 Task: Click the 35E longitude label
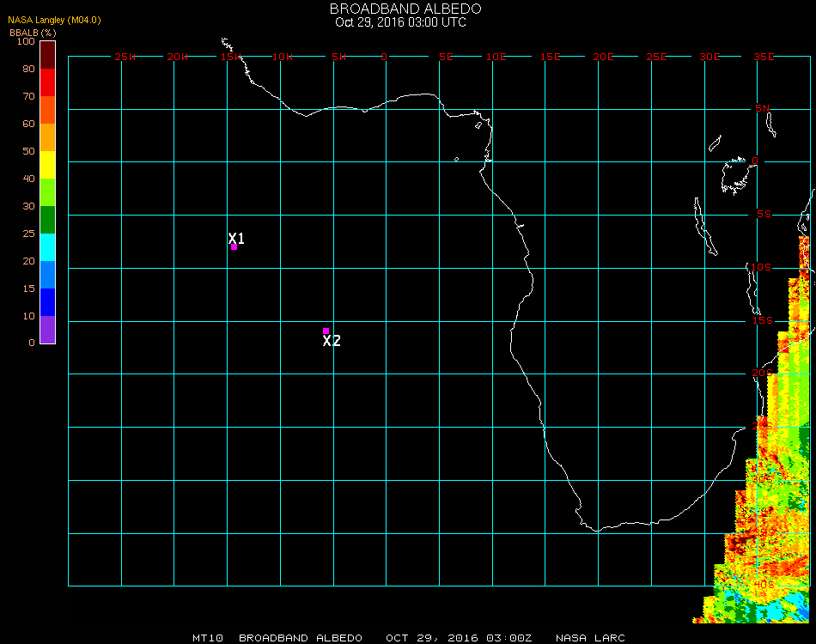pos(764,57)
